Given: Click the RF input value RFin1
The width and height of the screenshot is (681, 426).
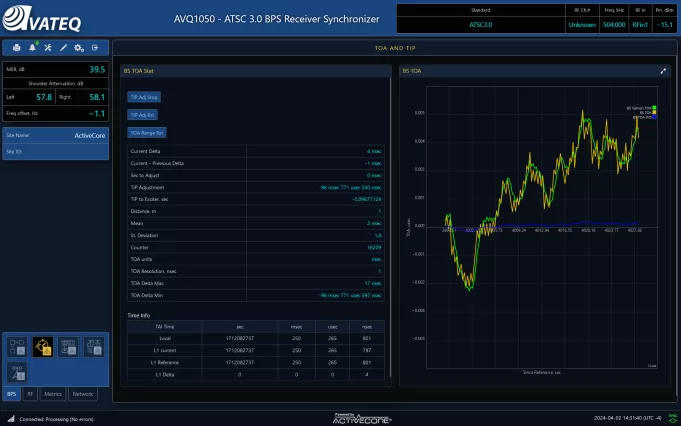Looking at the screenshot, I should tap(640, 25).
